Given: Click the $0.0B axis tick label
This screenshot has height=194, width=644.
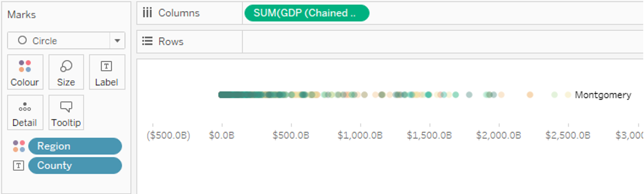Looking at the screenshot, I should [x=222, y=135].
